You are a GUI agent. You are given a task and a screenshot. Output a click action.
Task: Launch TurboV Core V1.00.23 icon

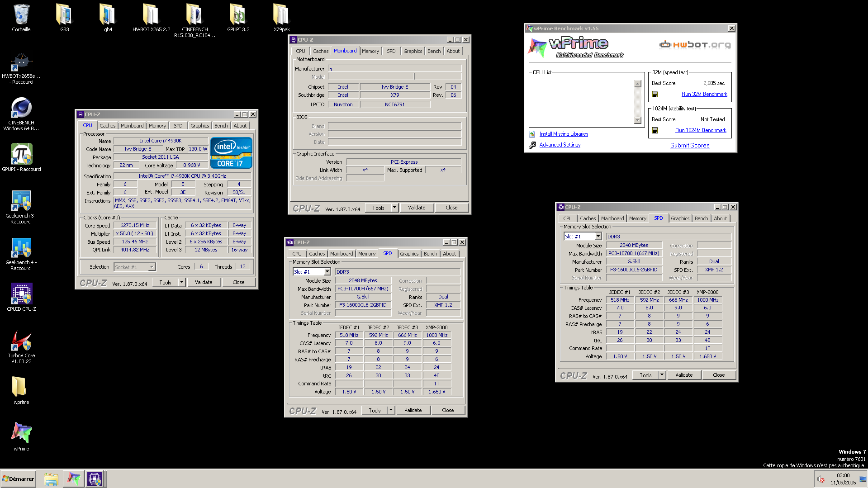tap(21, 341)
